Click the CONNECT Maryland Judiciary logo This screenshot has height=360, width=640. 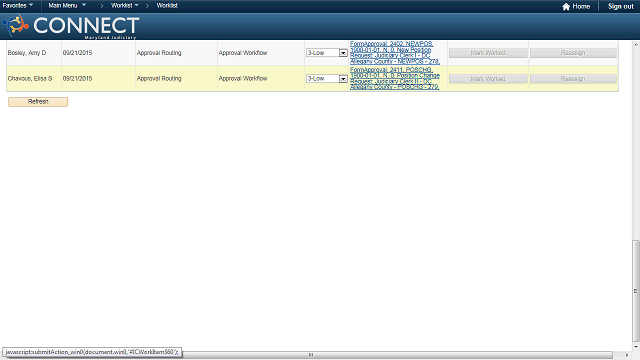coord(71,27)
